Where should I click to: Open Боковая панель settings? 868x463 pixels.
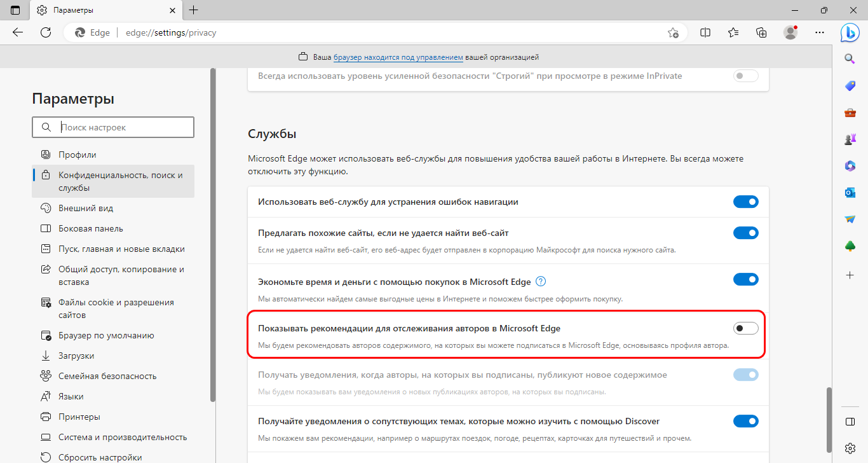click(113, 228)
